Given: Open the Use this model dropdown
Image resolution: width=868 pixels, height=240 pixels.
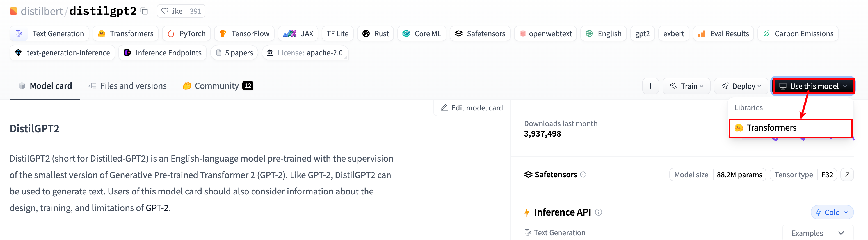Looking at the screenshot, I should point(813,86).
